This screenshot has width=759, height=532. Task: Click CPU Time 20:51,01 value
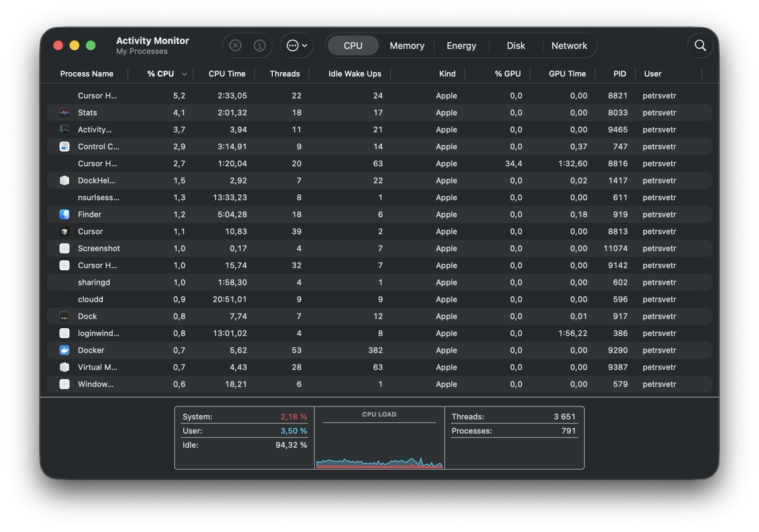tap(229, 299)
